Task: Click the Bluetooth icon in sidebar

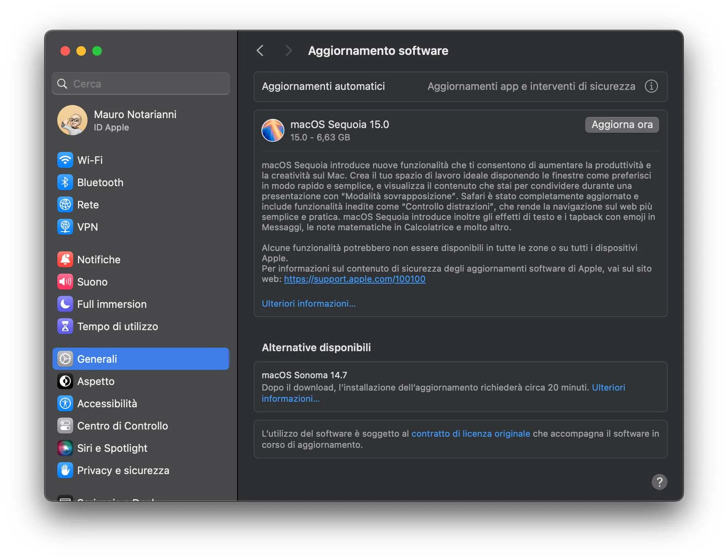Action: tap(65, 182)
